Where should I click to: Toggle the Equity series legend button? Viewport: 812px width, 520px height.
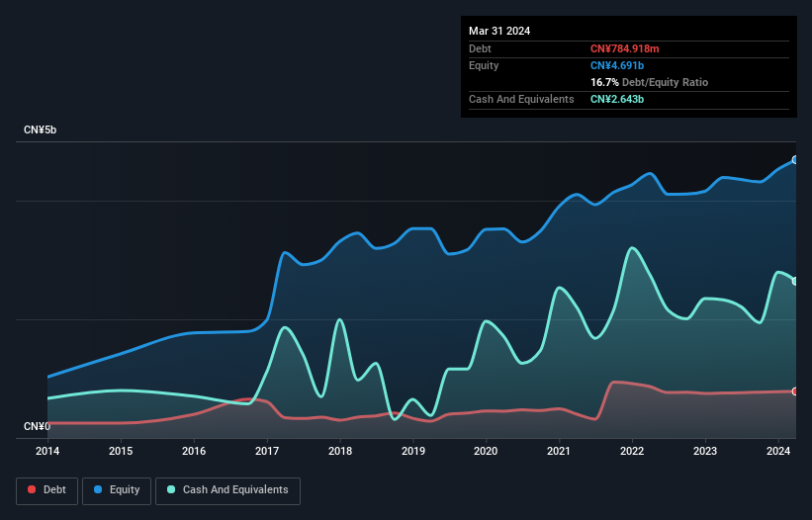coord(117,490)
